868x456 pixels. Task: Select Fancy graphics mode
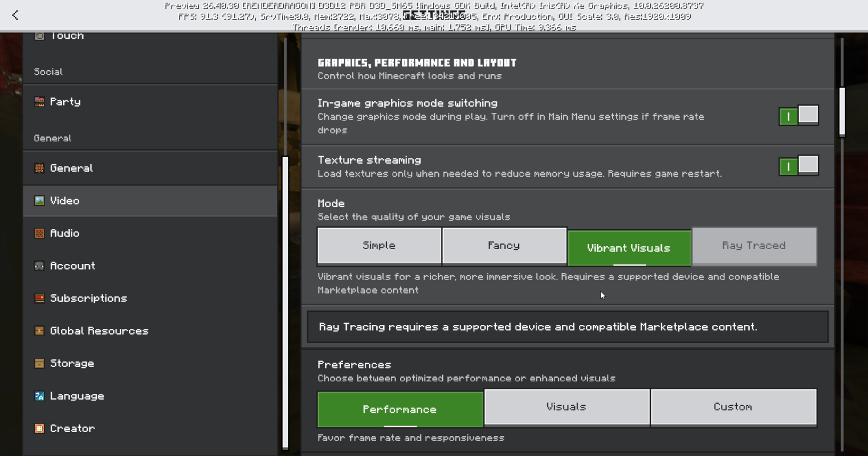click(x=504, y=246)
